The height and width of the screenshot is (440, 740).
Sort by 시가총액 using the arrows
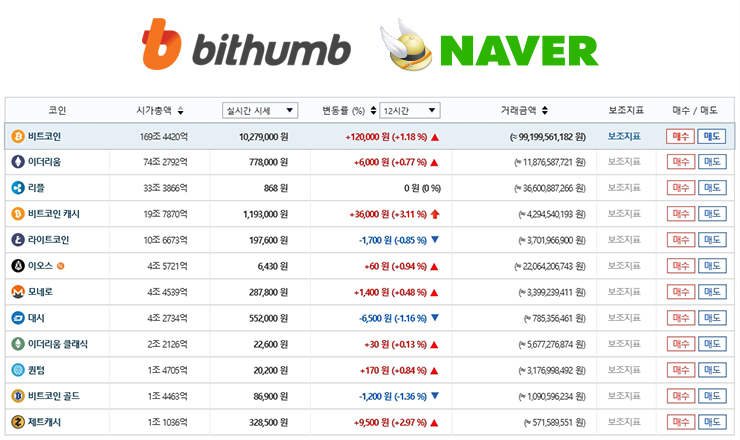[180, 111]
